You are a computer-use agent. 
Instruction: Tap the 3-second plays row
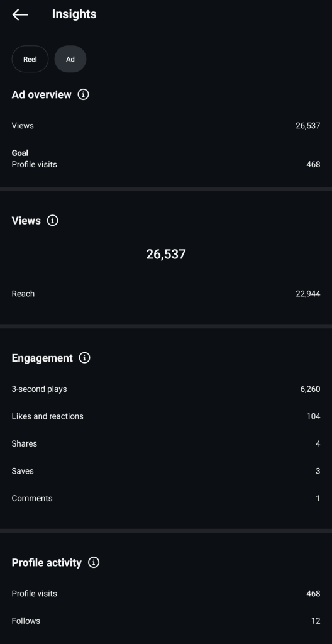click(166, 389)
